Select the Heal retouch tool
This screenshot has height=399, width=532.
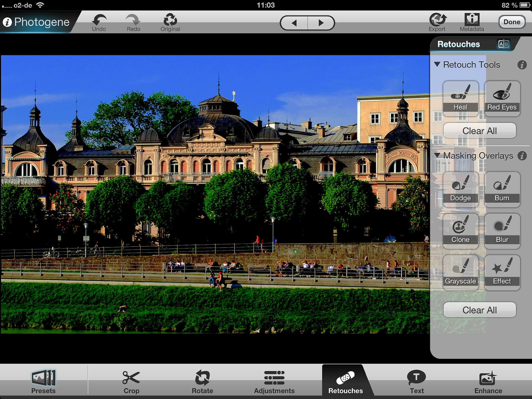coord(460,98)
